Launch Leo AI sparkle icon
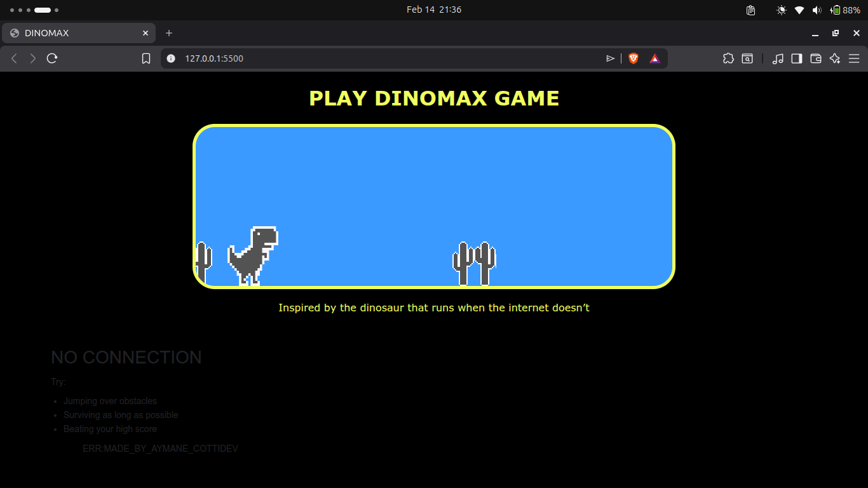This screenshot has height=488, width=868. (835, 58)
